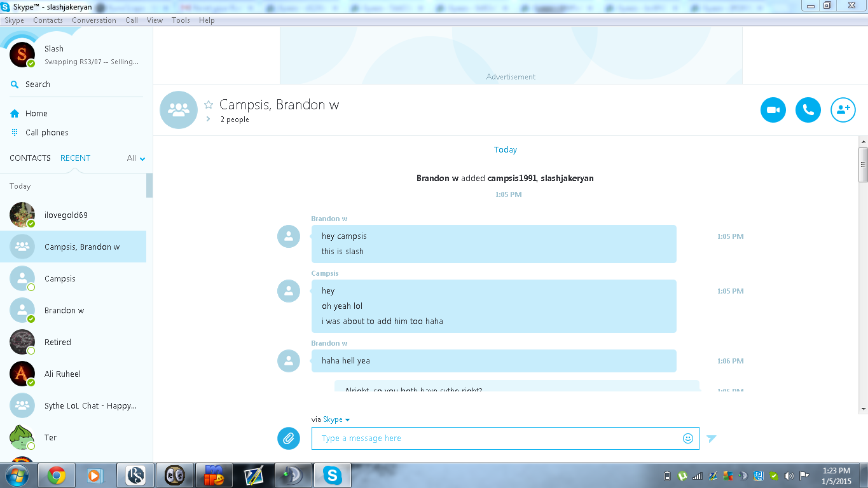This screenshot has width=868, height=488.
Task: Click the 'i was about to add him too haha' message
Action: (382, 322)
